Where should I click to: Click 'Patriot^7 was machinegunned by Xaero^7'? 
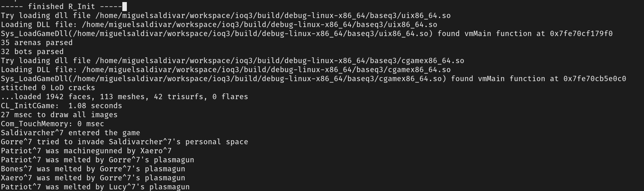coord(86,151)
